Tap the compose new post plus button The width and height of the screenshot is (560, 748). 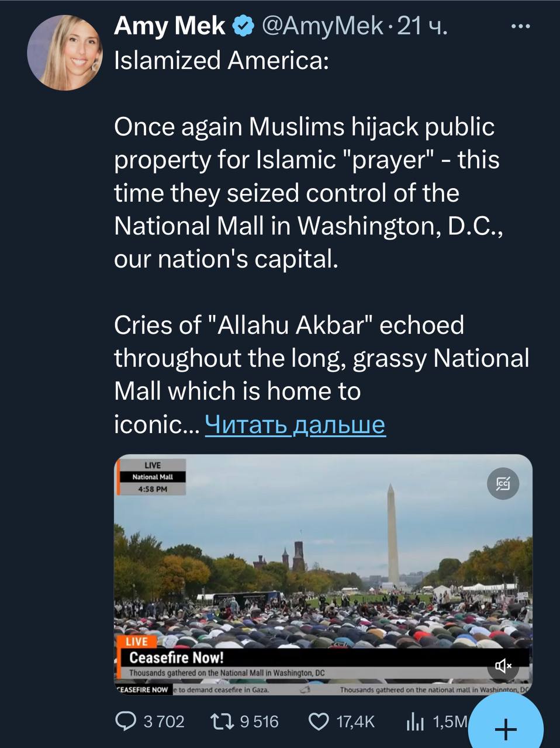pos(506,728)
